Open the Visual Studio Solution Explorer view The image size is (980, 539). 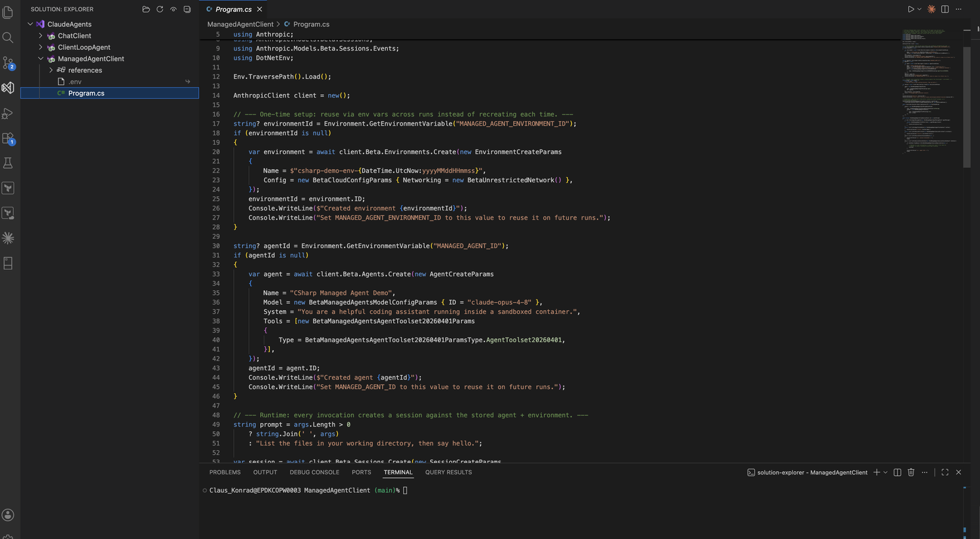[x=8, y=88]
